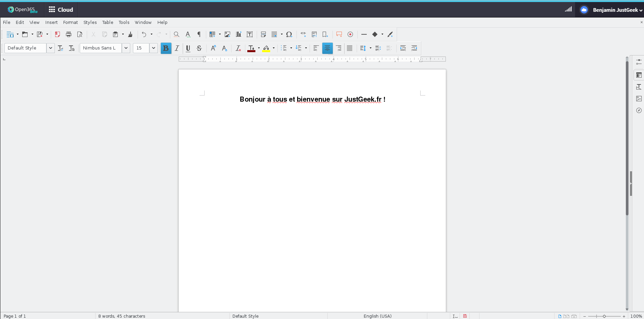The image size is (644, 319).
Task: Decrease paragraph indent
Action: coord(414,48)
